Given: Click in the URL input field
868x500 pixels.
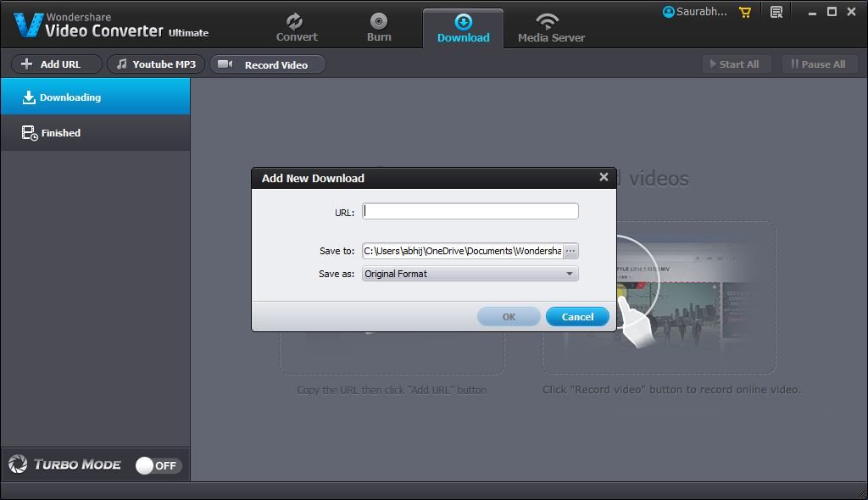Looking at the screenshot, I should pos(470,211).
